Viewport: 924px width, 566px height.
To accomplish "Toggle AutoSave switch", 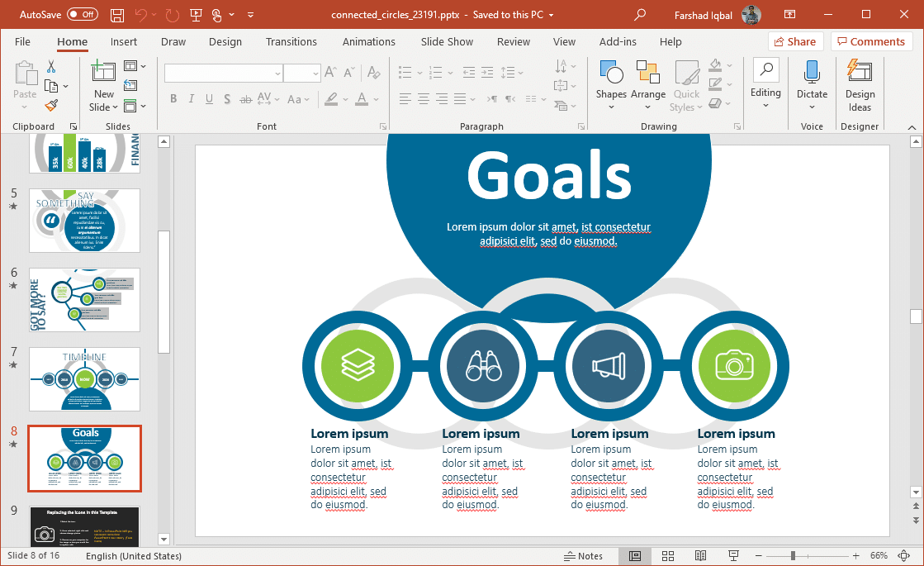I will [82, 15].
